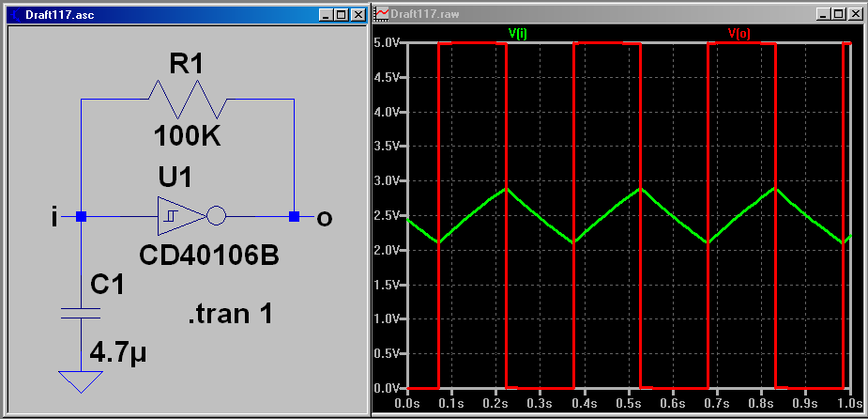Screen dimensions: 868x419
Task: Minimize the Draft117.asc schematic window
Action: click(327, 15)
